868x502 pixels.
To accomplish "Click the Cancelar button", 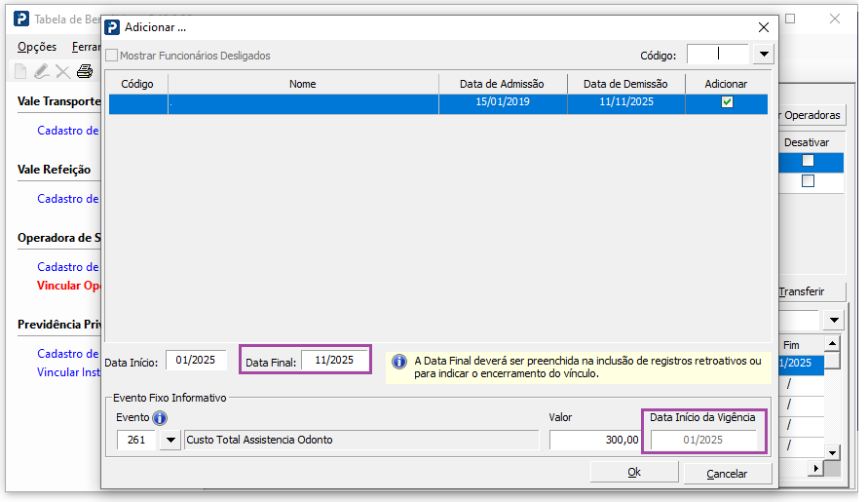I will point(728,474).
